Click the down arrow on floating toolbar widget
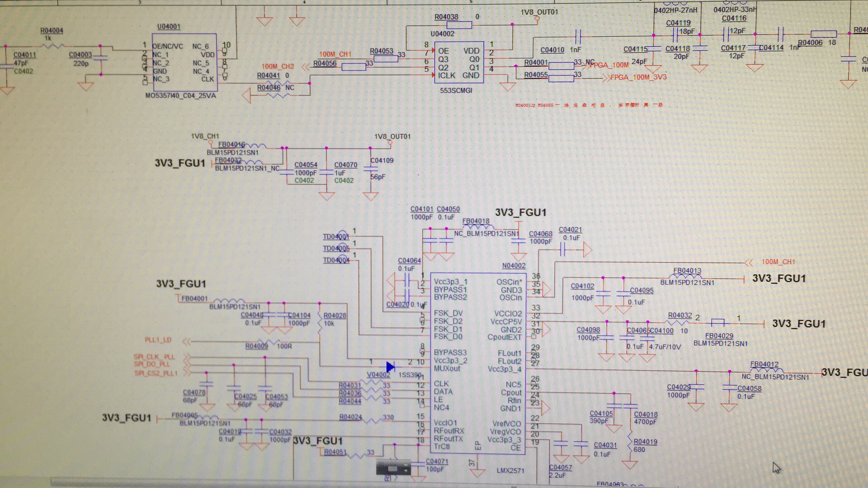 [x=406, y=471]
